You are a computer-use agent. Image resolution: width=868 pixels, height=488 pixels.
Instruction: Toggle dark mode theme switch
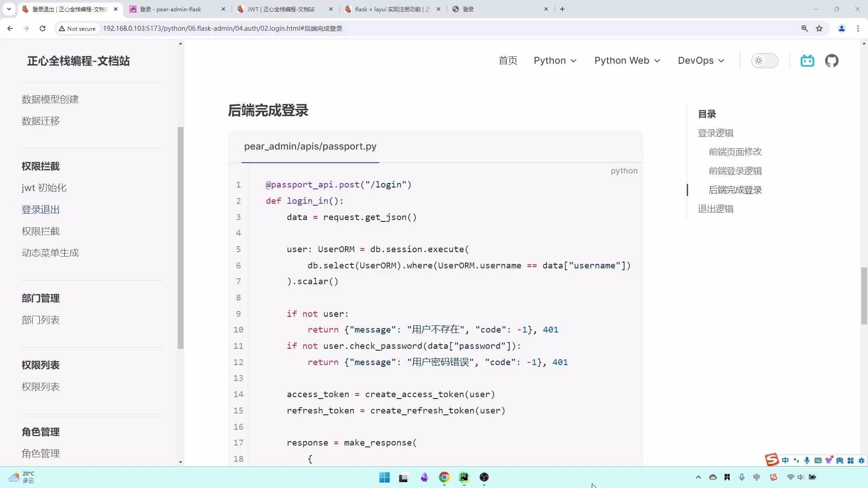(765, 61)
